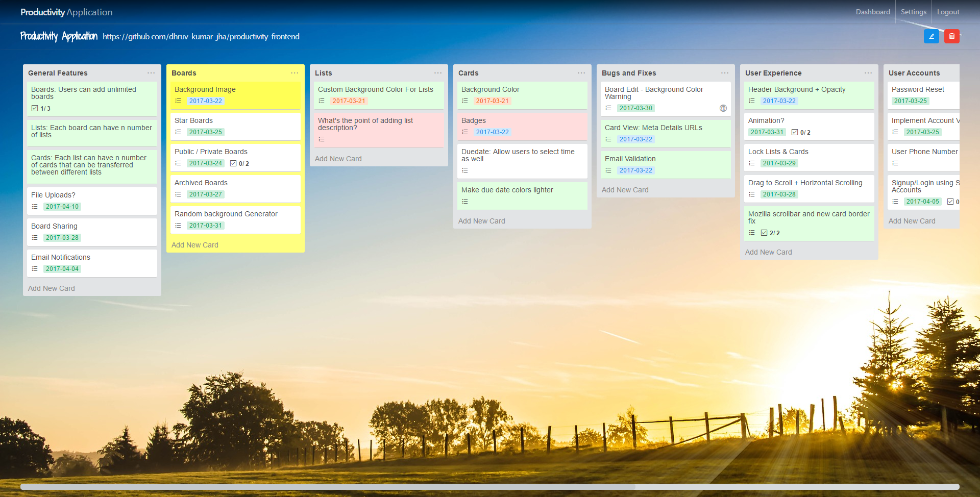Add New Card in Boards list

point(195,245)
